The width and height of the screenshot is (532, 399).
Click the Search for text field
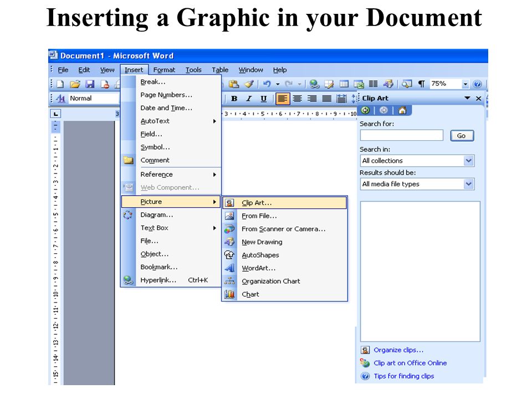click(402, 135)
